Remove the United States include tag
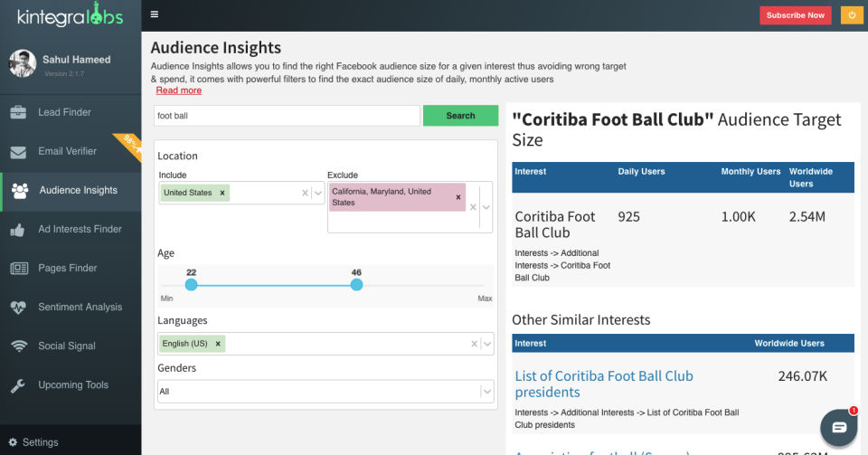 pyautogui.click(x=222, y=193)
